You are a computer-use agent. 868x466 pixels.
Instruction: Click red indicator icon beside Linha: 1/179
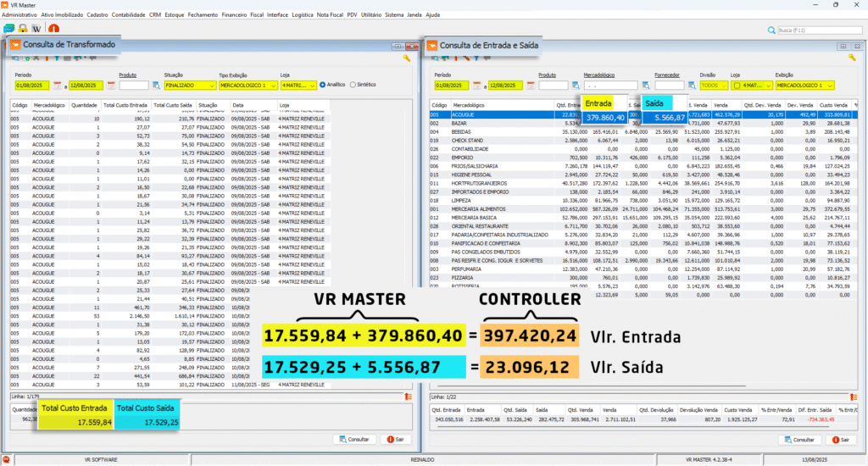pyautogui.click(x=408, y=397)
